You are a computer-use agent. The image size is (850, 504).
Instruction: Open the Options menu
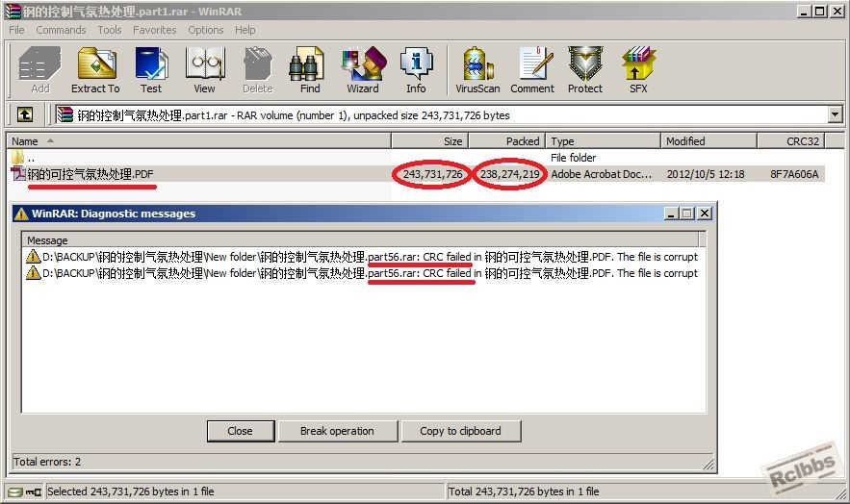205,30
